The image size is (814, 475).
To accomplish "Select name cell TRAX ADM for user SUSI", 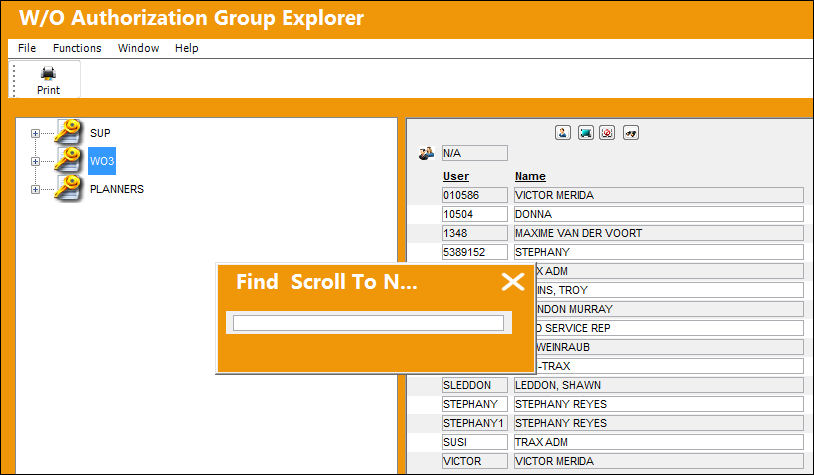I will click(659, 442).
